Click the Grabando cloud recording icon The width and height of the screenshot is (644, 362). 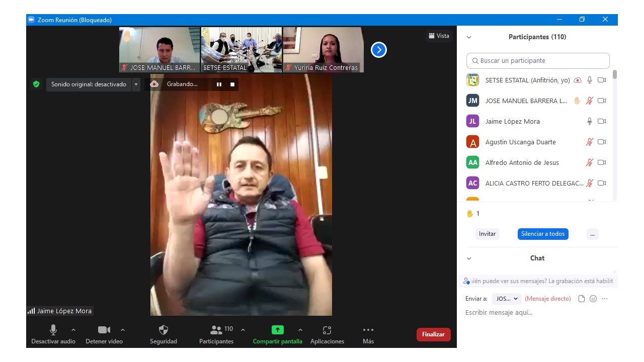[x=154, y=84]
